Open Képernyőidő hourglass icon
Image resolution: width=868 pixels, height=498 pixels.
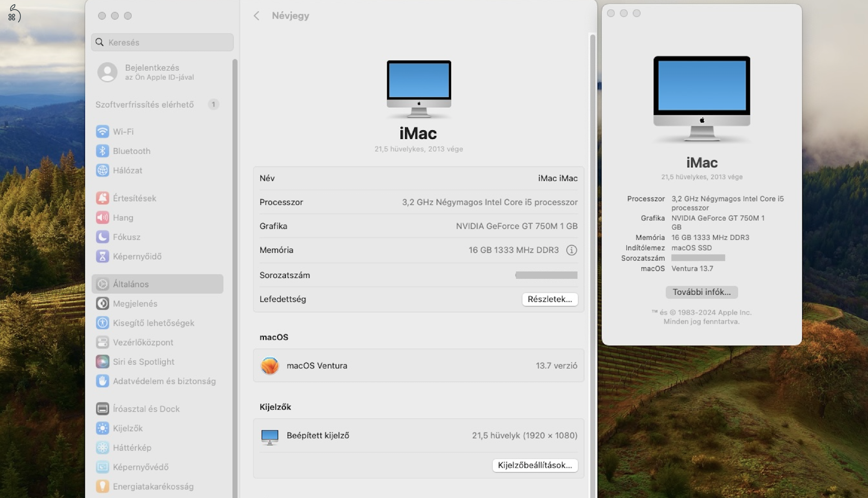(102, 256)
